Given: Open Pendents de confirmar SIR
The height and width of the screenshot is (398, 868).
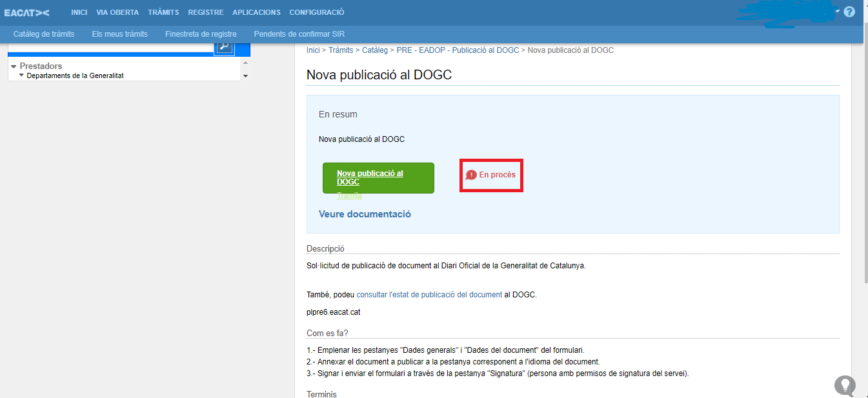Looking at the screenshot, I should tap(303, 34).
